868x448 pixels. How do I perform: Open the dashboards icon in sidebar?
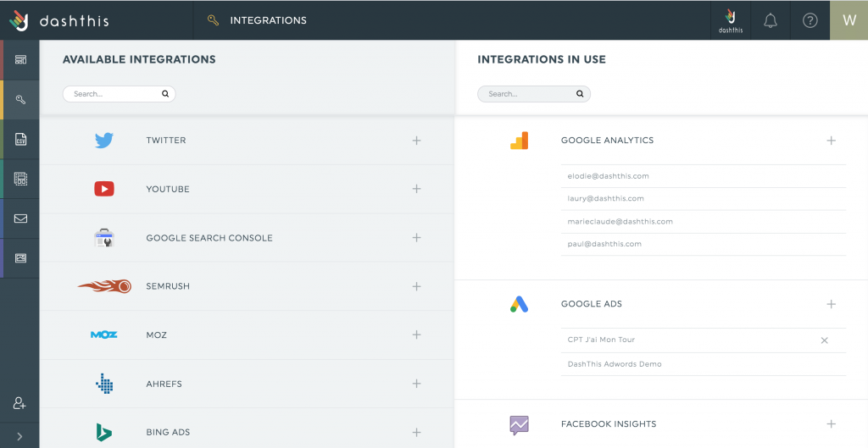coord(20,60)
